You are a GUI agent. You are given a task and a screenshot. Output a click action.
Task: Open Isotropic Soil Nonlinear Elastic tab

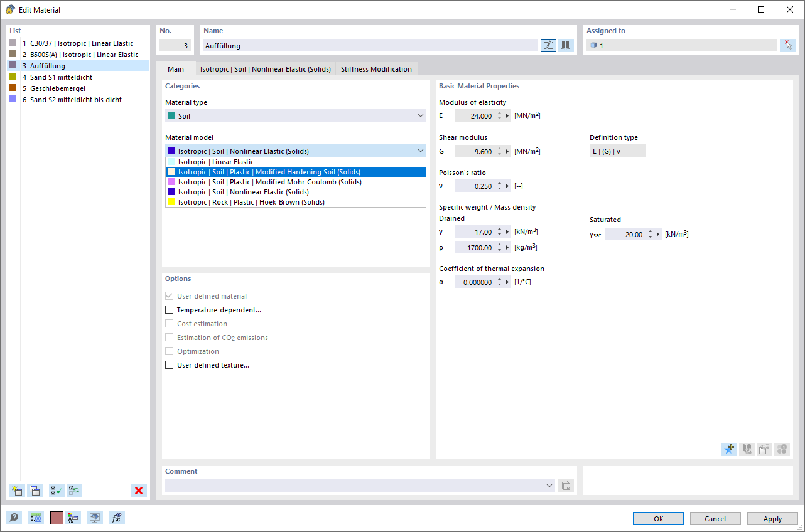click(266, 69)
